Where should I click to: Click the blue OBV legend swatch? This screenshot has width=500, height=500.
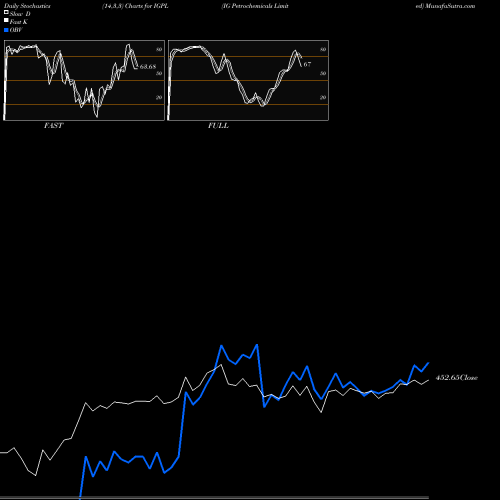coord(6,30)
